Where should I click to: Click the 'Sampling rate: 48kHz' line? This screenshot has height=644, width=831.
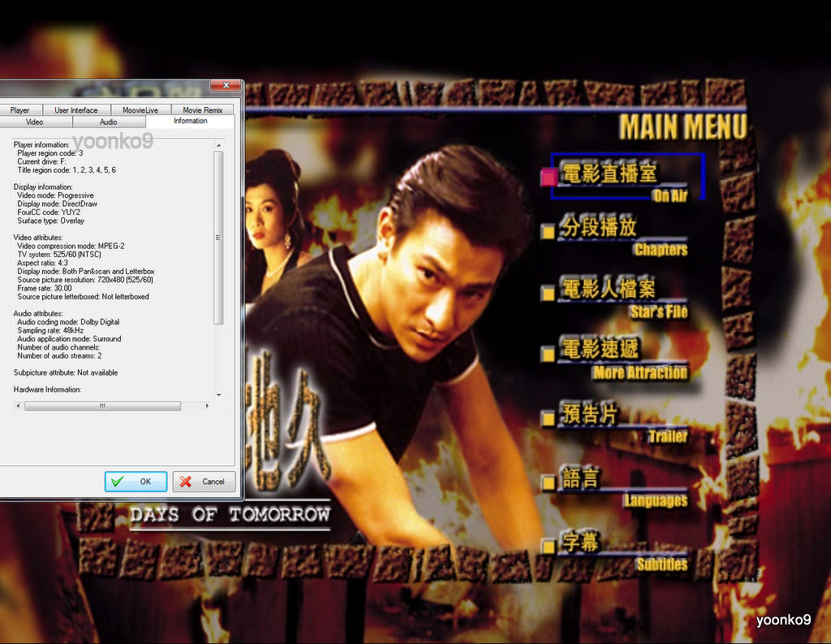click(50, 330)
